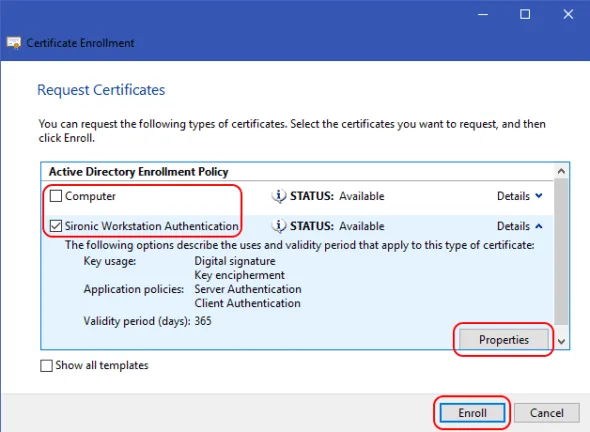The width and height of the screenshot is (590, 432).
Task: Click the Computer row's 'STATUS: Available' text
Action: [337, 196]
